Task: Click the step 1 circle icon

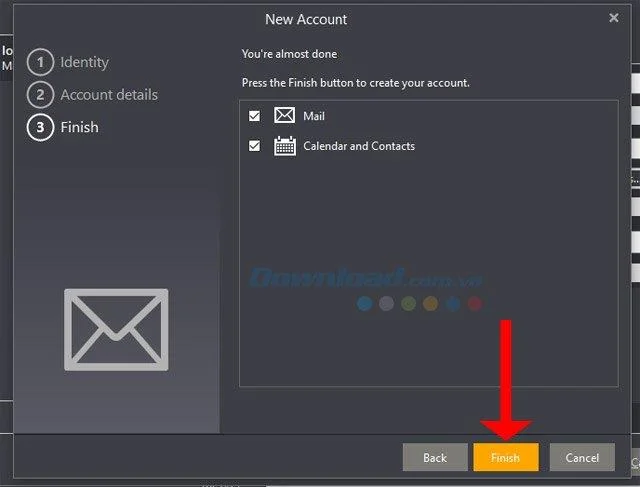Action: (x=40, y=62)
